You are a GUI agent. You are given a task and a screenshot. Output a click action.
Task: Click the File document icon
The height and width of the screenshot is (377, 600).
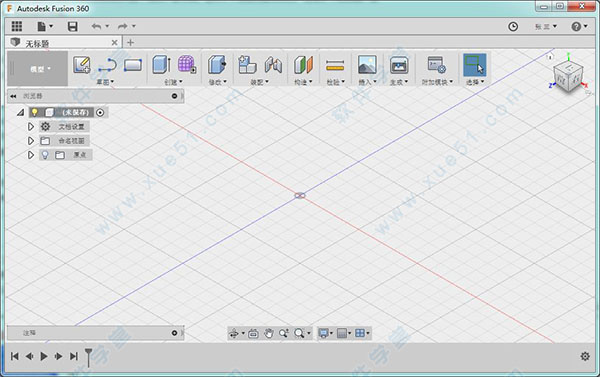pos(42,26)
